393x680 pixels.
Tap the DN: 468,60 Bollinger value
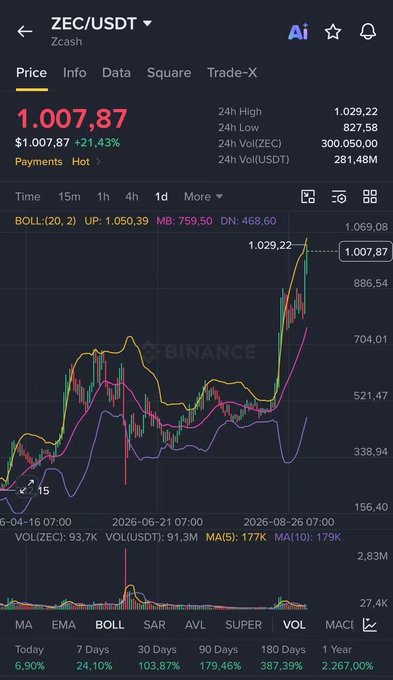248,221
